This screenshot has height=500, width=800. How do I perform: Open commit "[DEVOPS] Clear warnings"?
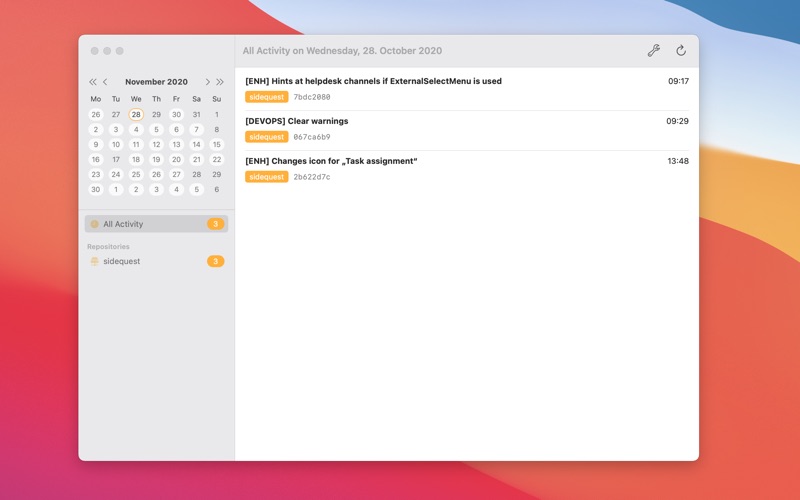pos(296,121)
